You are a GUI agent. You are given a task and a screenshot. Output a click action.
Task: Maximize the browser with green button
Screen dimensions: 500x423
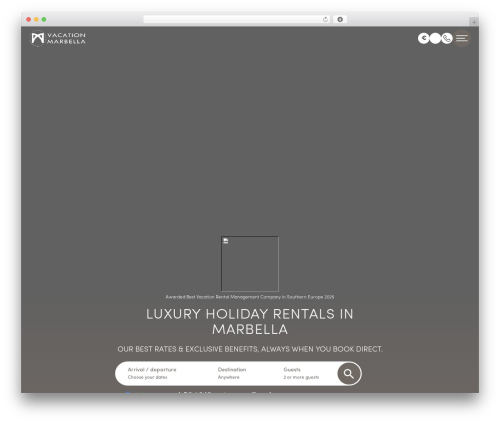(x=44, y=19)
